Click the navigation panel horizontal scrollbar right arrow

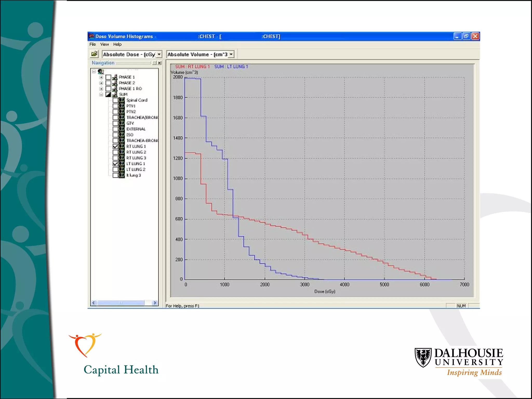point(155,303)
